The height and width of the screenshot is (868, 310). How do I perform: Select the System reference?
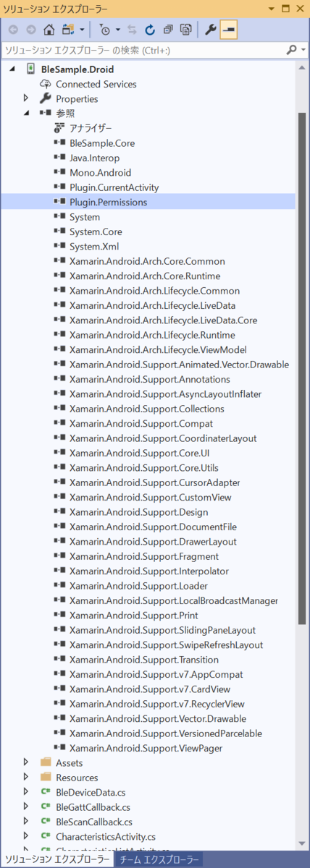point(85,217)
